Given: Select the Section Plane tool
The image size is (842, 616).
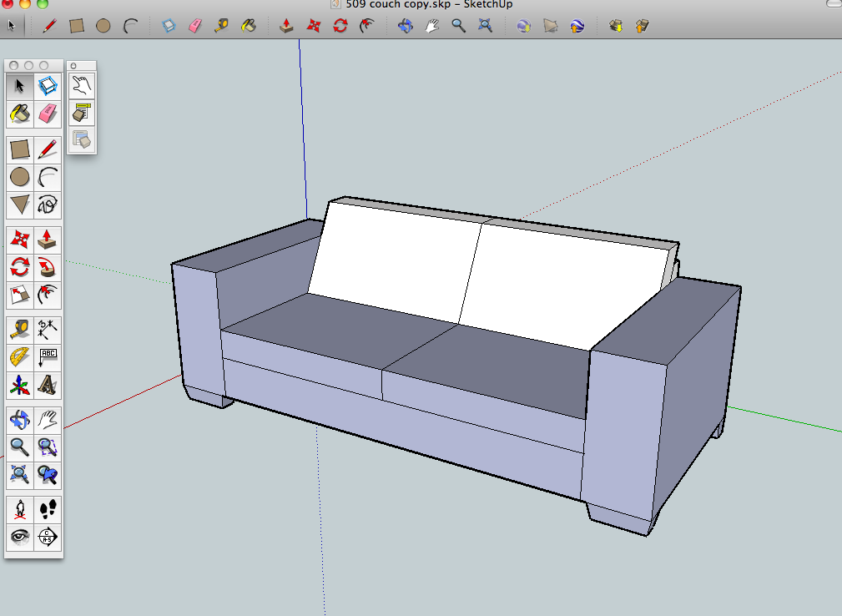Looking at the screenshot, I should (48, 537).
